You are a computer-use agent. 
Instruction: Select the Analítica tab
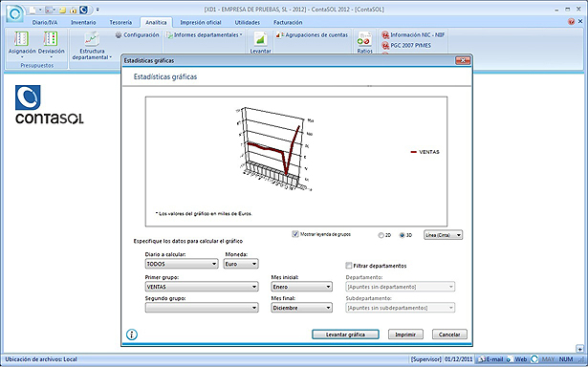tap(156, 23)
